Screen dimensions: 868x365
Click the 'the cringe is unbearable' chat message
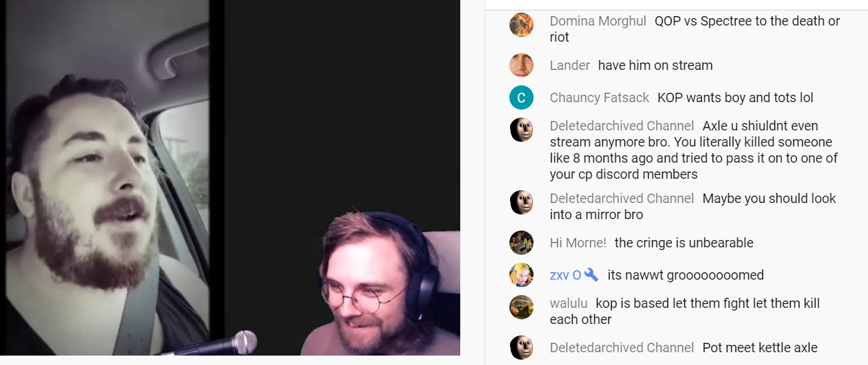(684, 243)
